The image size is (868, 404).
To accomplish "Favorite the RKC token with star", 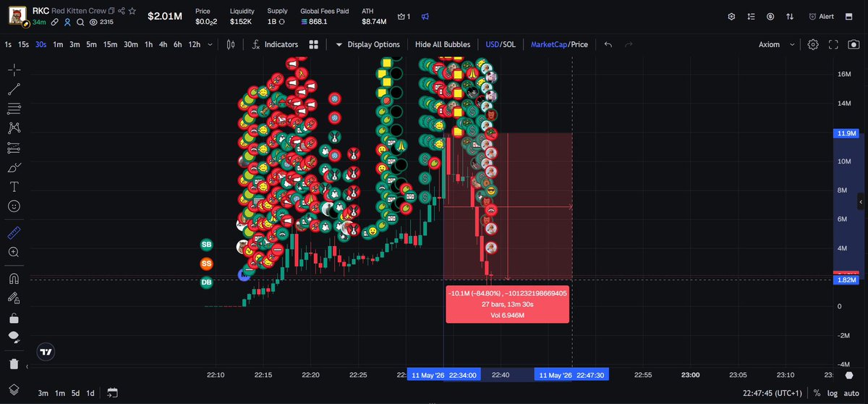I will point(132,11).
